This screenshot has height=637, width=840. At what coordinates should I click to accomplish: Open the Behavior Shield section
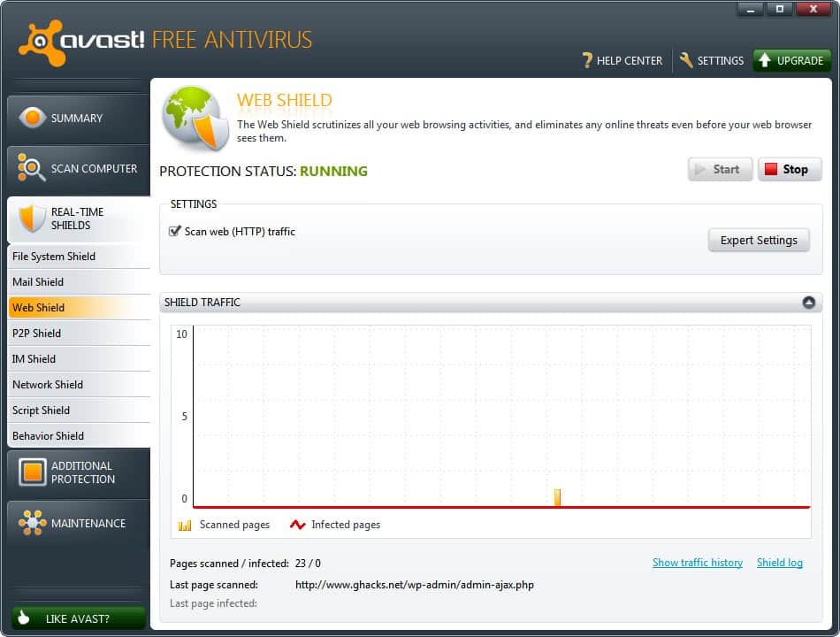[46, 435]
